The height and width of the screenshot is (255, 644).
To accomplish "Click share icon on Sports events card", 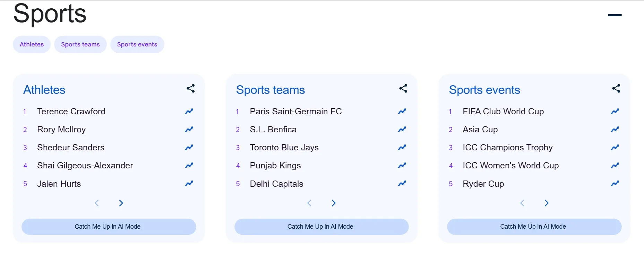I will tap(616, 88).
